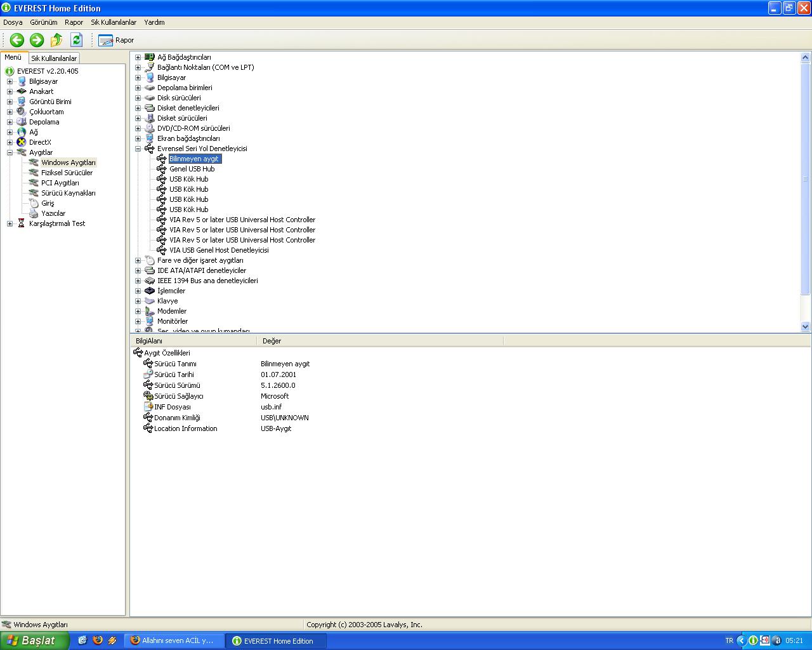Expand IEEE 1394 Bus ana denetleyicileri node
The width and height of the screenshot is (812, 650).
pos(138,281)
